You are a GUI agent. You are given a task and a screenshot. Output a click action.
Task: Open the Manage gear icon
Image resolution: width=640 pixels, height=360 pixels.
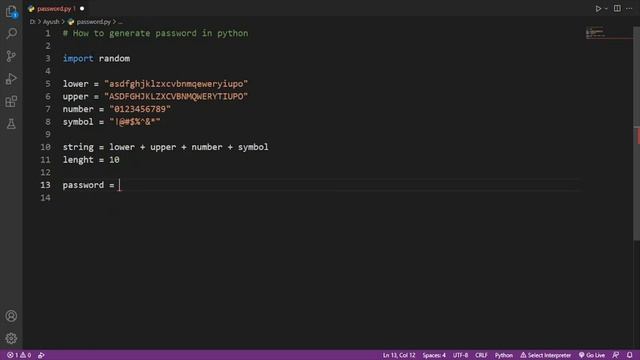tap(11, 338)
